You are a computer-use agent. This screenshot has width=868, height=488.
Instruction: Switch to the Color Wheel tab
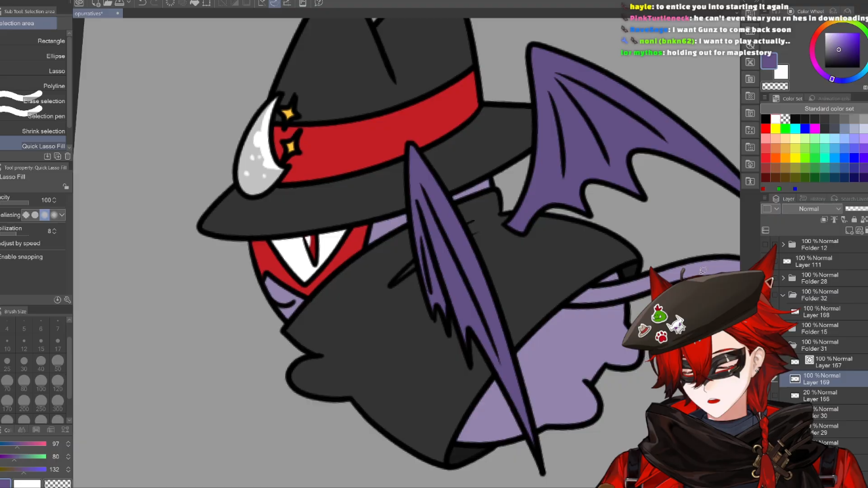pyautogui.click(x=810, y=11)
